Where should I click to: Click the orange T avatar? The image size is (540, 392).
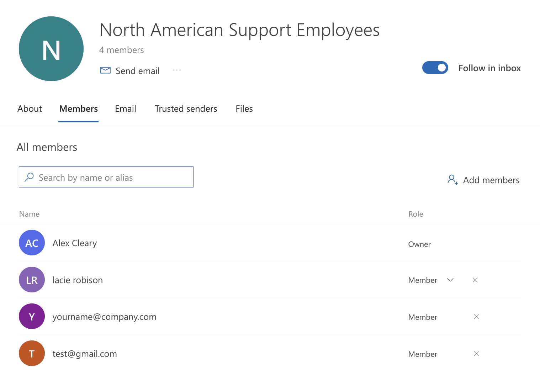pos(32,354)
